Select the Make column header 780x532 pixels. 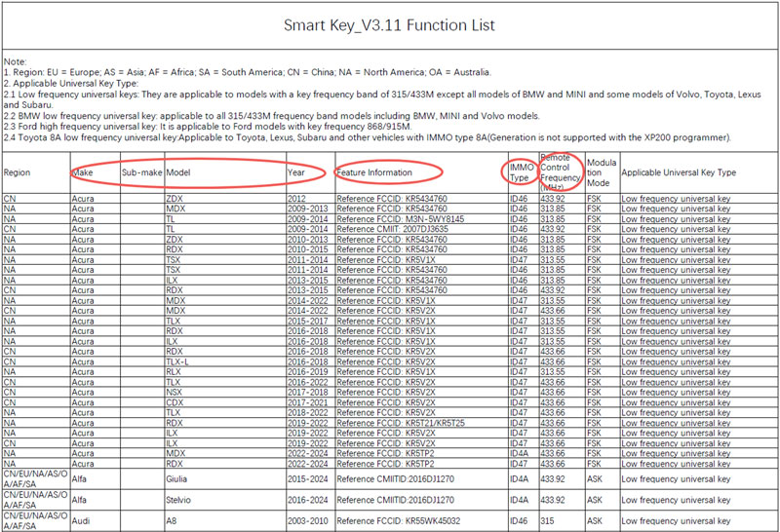tap(84, 172)
